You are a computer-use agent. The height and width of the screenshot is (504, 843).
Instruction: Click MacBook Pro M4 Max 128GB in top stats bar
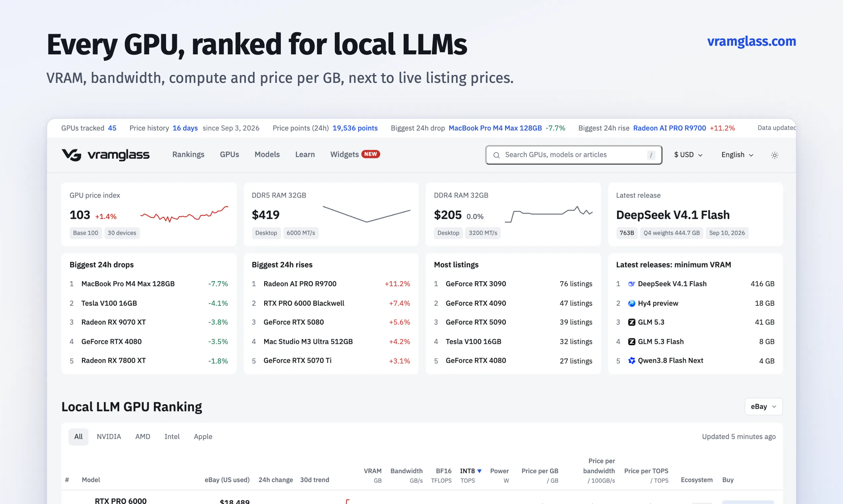pyautogui.click(x=495, y=128)
